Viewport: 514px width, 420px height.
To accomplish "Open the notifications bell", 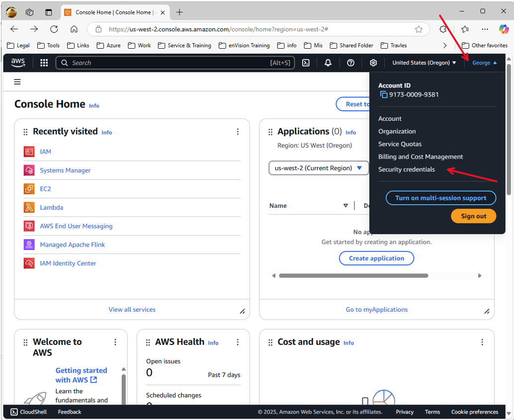I will tap(328, 63).
